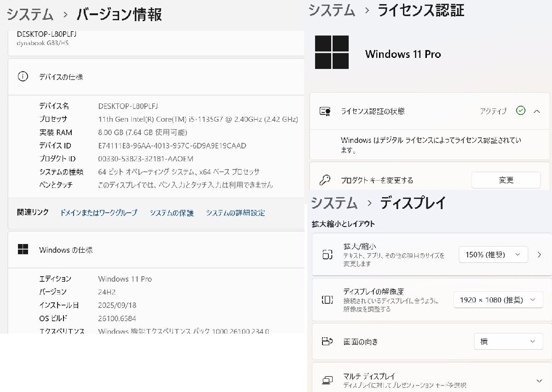Viewport: 552px width, 392px height.
Task: Click the ペンとタッチ description text
Action: click(x=185, y=185)
